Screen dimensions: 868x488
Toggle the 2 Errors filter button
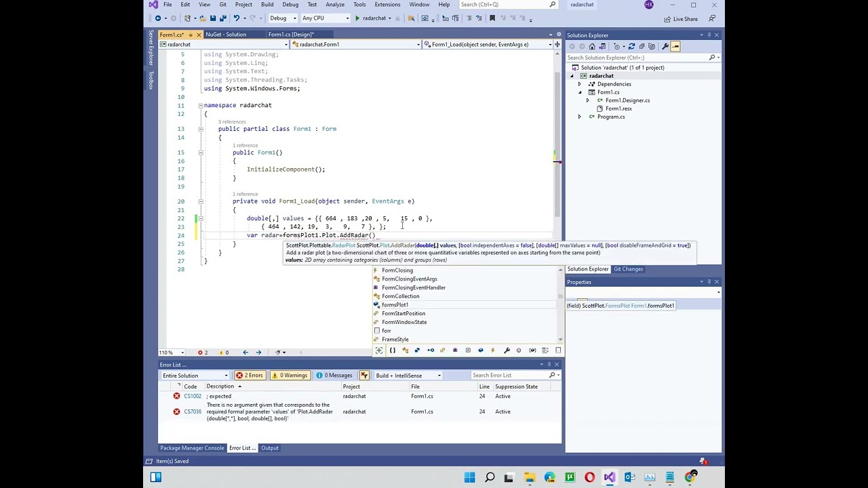tap(250, 375)
